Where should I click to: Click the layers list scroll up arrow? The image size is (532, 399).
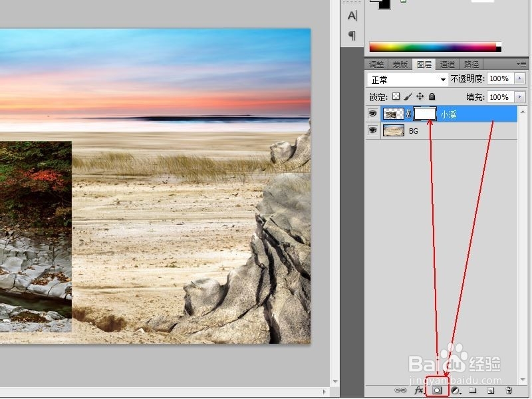(x=523, y=112)
